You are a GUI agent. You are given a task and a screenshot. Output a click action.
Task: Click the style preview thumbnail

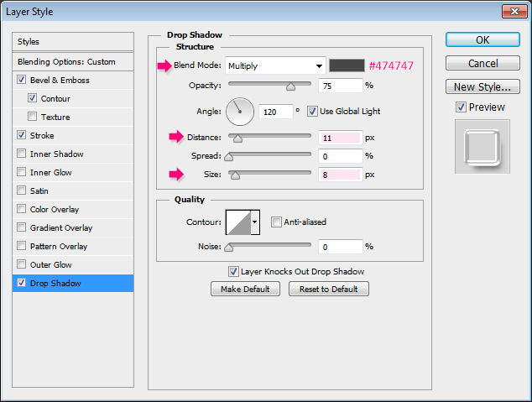tap(482, 147)
